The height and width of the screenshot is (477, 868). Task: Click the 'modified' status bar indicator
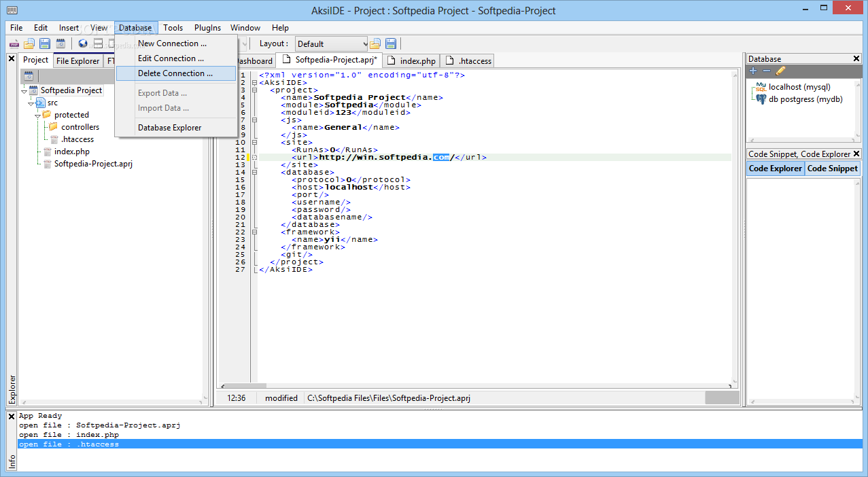pos(281,398)
